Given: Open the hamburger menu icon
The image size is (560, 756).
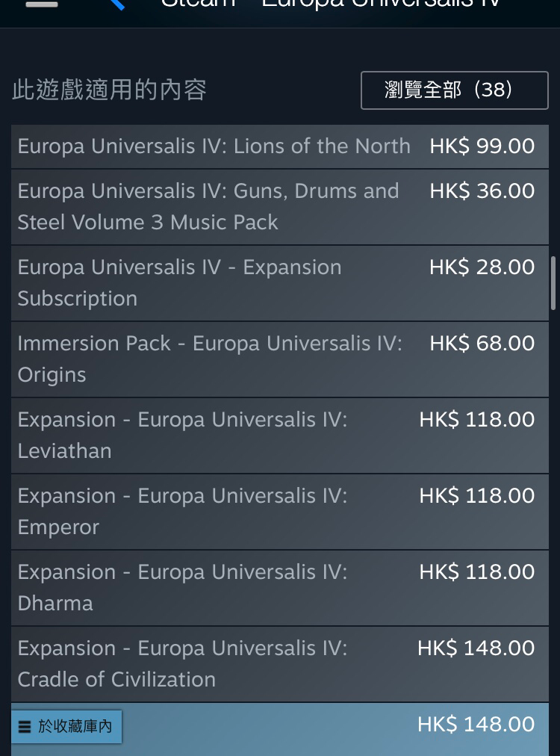Looking at the screenshot, I should tap(42, 3).
